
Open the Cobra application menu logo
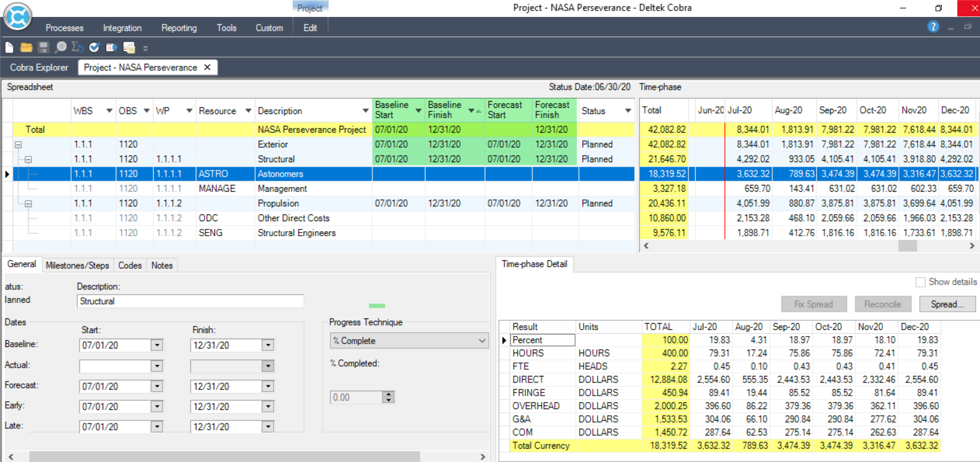click(x=17, y=16)
